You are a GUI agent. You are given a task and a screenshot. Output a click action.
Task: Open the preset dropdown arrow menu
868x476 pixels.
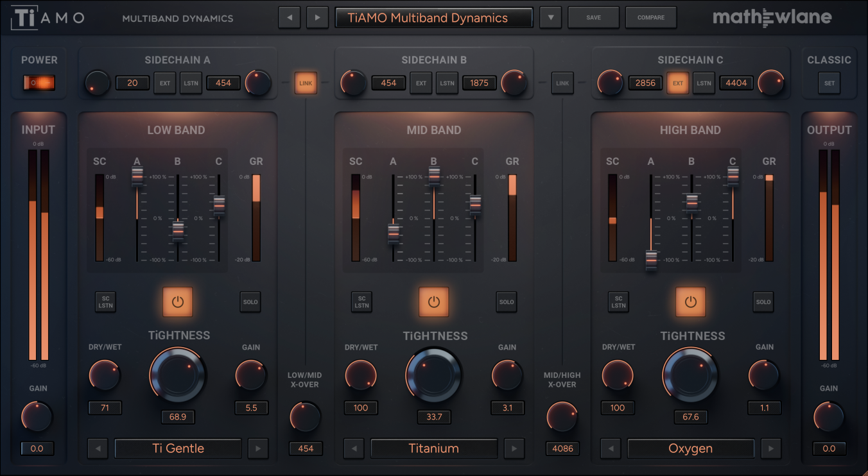[x=550, y=18]
